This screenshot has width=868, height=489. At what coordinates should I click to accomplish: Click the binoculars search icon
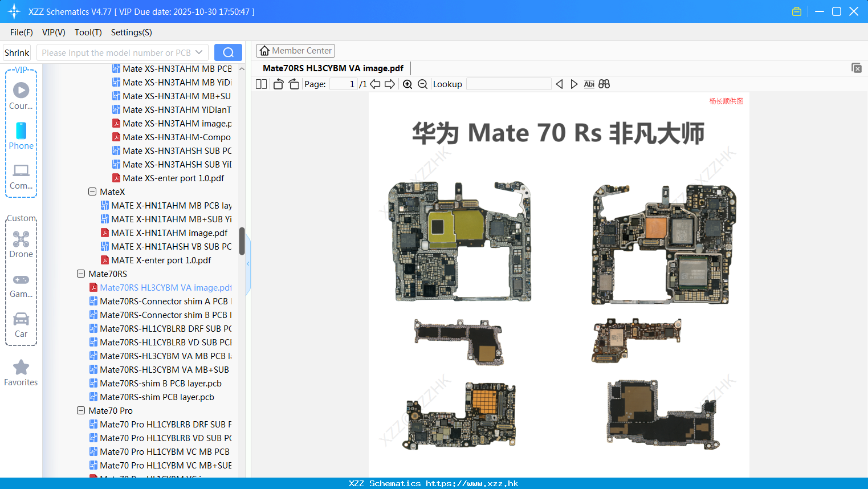point(604,84)
